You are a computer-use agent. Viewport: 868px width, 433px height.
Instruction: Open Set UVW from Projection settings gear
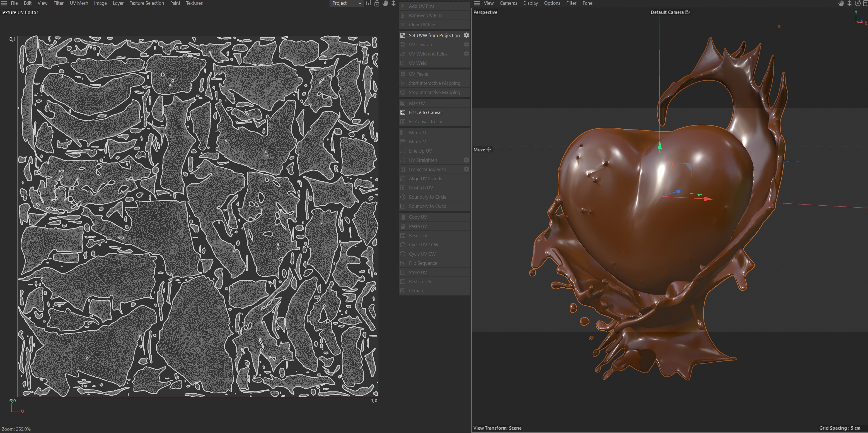coord(466,35)
